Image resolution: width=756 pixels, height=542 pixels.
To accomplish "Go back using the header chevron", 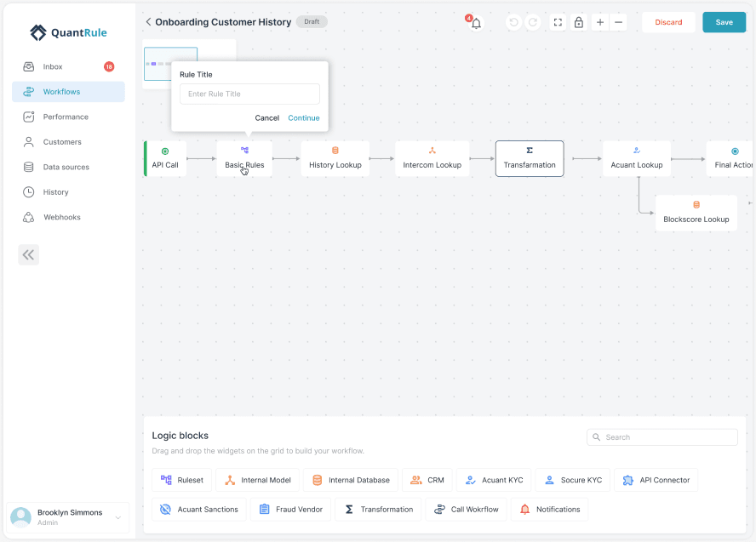I will click(148, 21).
